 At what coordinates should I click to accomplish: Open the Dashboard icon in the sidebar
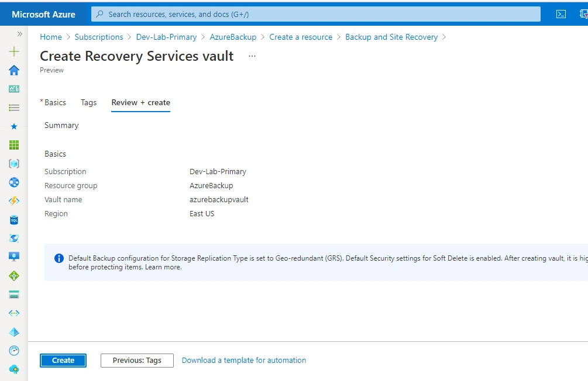point(14,89)
